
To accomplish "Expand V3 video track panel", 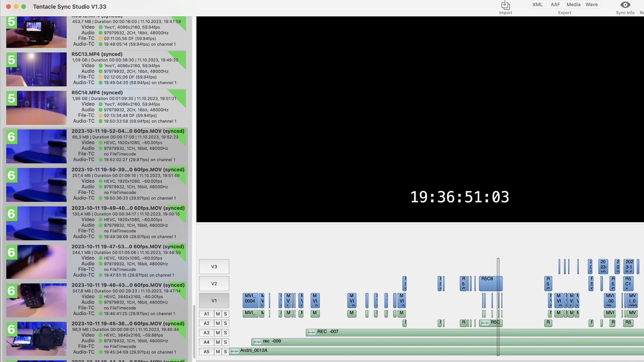I will click(x=214, y=266).
